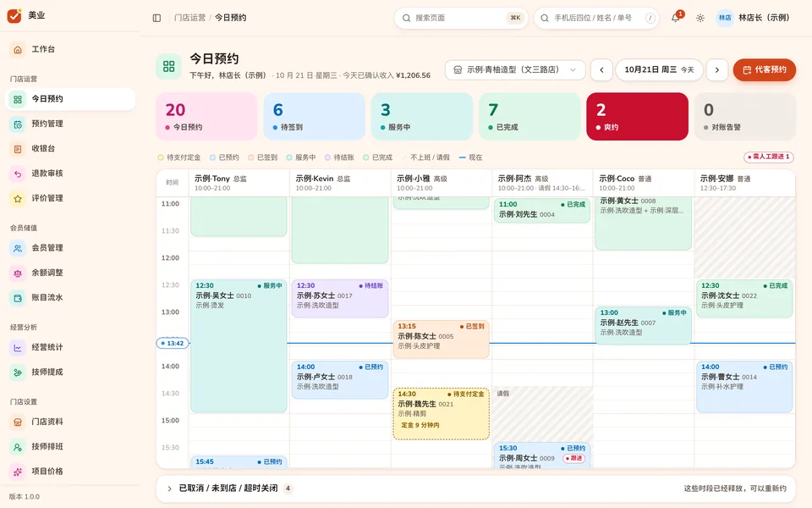Open the 门店资料 store icon

click(x=18, y=422)
